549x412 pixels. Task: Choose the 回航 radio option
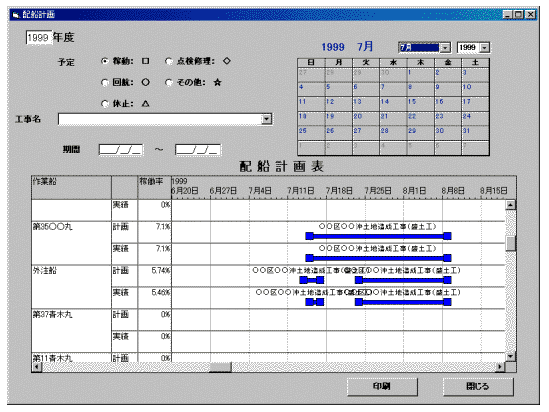coord(104,83)
